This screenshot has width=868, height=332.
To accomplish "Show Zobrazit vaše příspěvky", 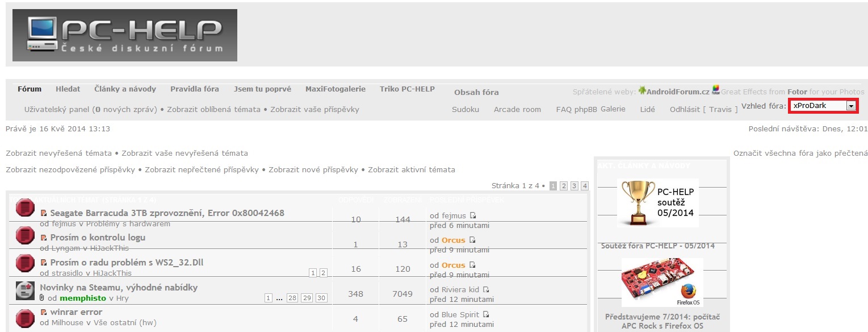I will pyautogui.click(x=315, y=109).
